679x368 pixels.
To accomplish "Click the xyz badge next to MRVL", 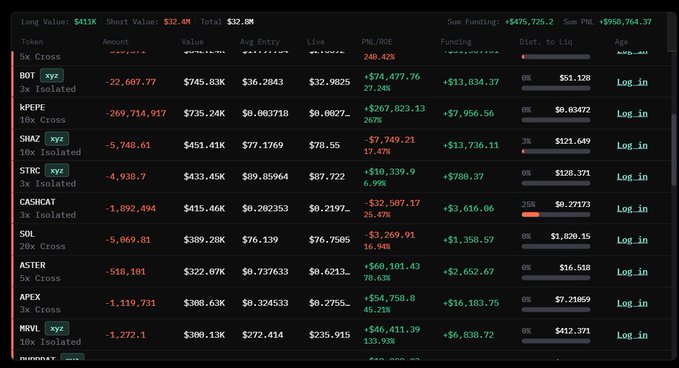I will [x=57, y=329].
